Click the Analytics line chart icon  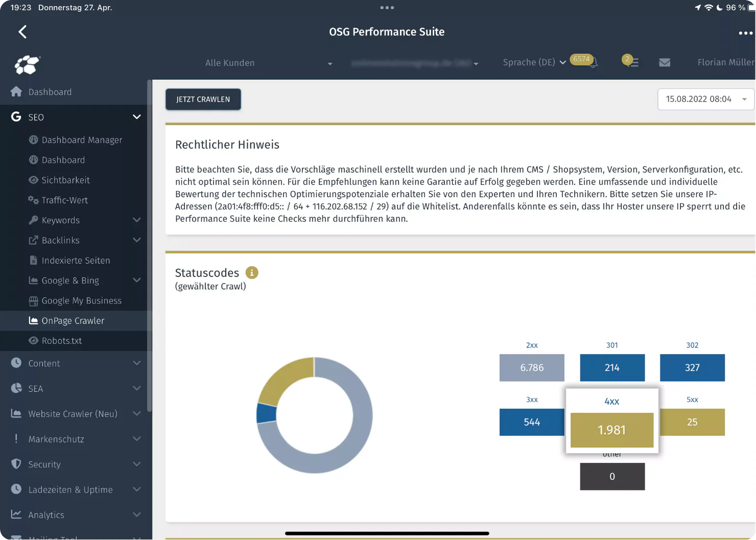(16, 514)
